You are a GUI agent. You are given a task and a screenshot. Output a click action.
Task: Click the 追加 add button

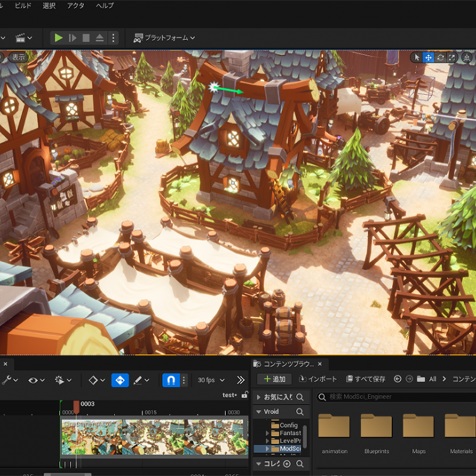pyautogui.click(x=273, y=379)
